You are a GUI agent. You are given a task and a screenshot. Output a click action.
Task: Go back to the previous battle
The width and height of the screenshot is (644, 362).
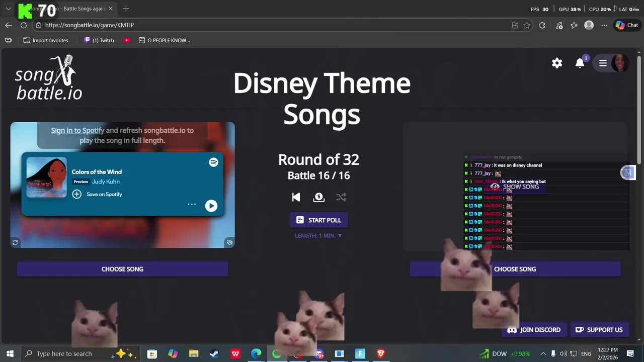pyautogui.click(x=296, y=197)
